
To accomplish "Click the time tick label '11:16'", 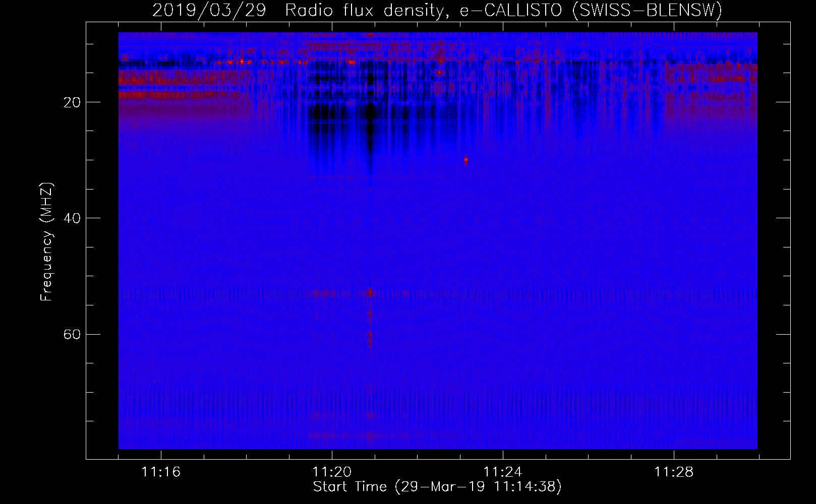I will [x=161, y=472].
